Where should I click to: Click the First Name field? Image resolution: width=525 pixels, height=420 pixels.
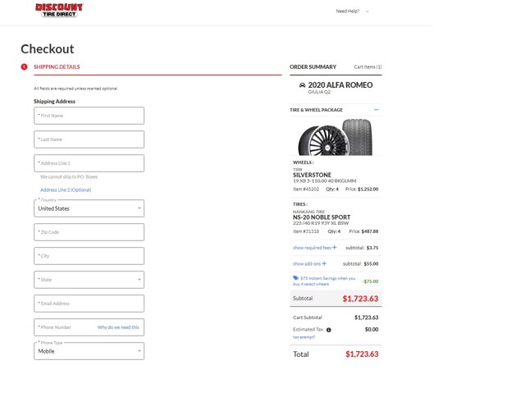click(x=89, y=116)
